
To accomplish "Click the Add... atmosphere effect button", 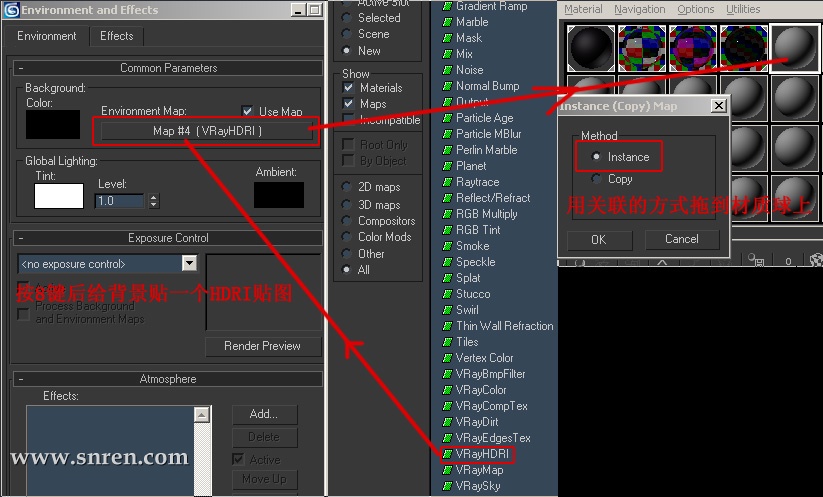I will tap(265, 414).
